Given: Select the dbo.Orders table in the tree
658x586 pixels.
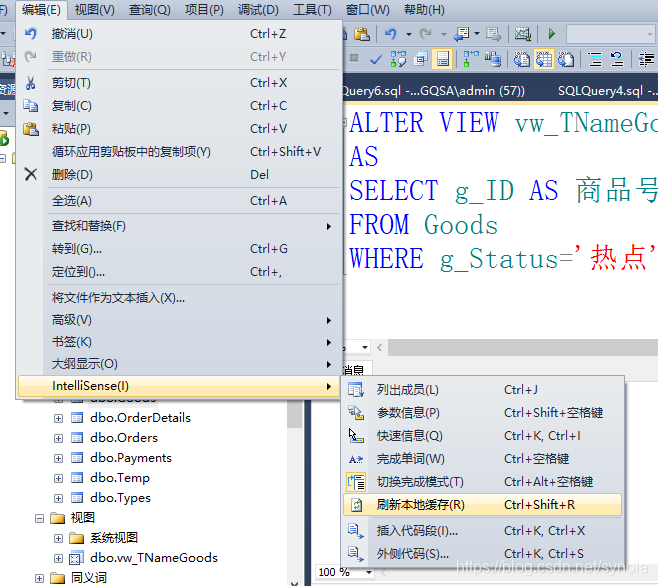Looking at the screenshot, I should 124,438.
